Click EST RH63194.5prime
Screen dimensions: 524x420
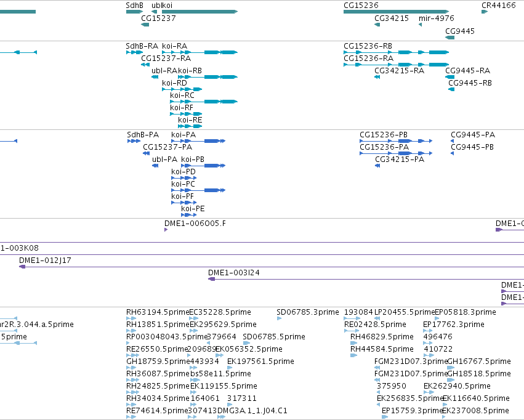(158, 312)
